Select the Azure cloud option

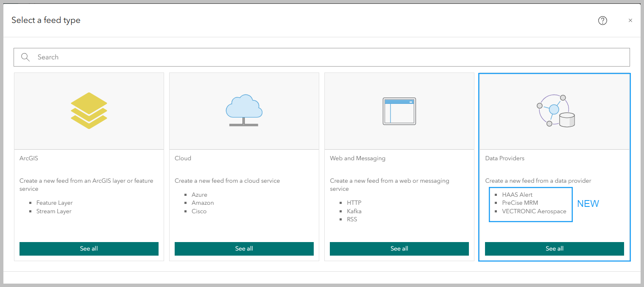[x=199, y=195]
